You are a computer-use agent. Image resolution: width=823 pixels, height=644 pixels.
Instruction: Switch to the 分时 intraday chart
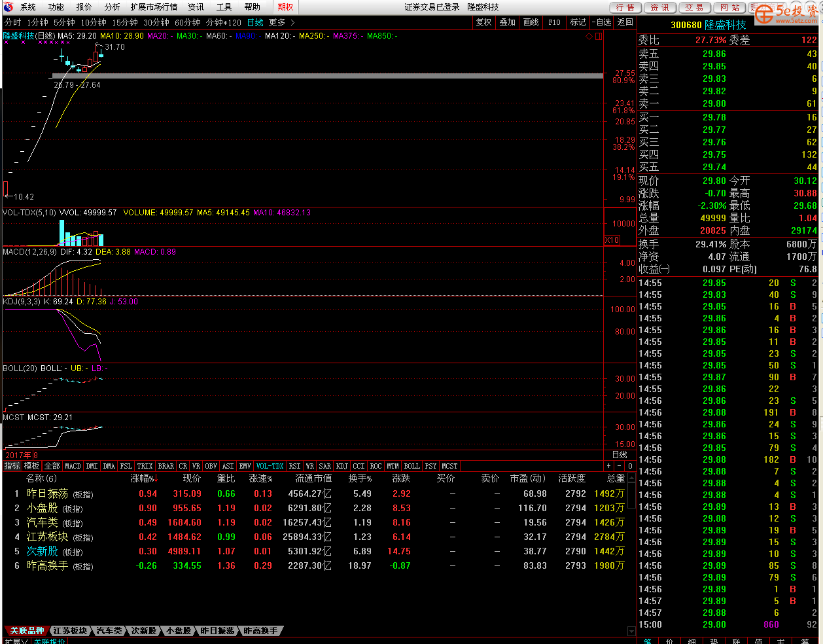[x=13, y=22]
